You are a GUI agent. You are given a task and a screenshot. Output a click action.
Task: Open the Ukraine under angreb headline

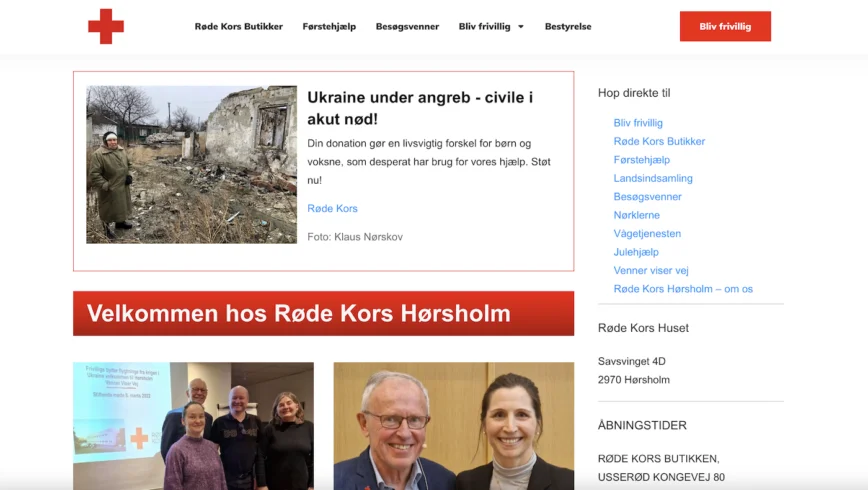(x=420, y=108)
